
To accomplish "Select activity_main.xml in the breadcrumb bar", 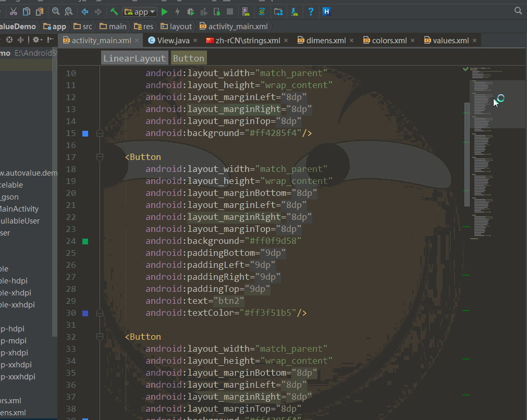I will pyautogui.click(x=234, y=27).
